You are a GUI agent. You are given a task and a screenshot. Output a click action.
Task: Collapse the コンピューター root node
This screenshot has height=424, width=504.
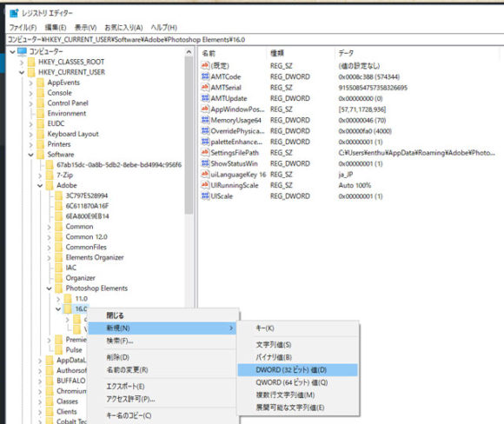coord(12,51)
